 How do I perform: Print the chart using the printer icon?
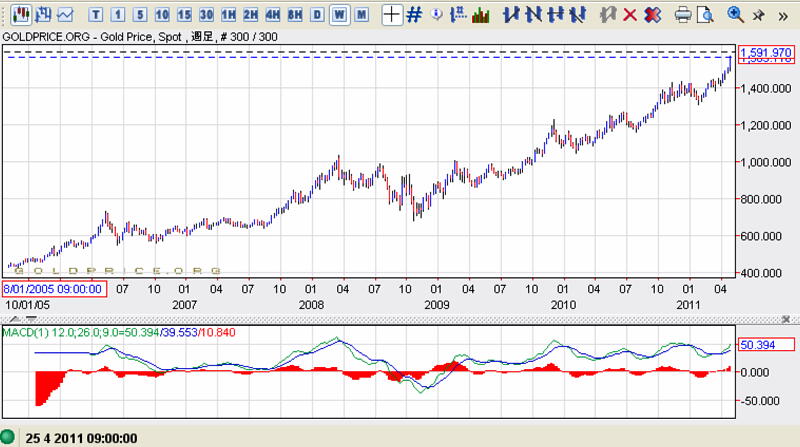[683, 15]
